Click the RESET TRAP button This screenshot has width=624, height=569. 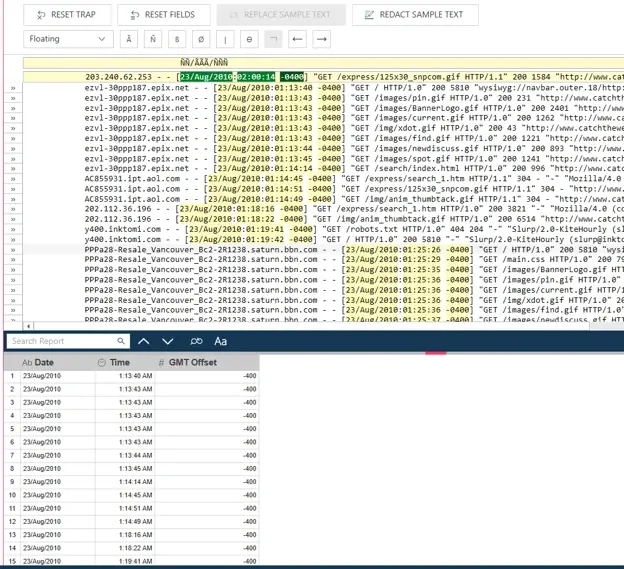point(67,15)
